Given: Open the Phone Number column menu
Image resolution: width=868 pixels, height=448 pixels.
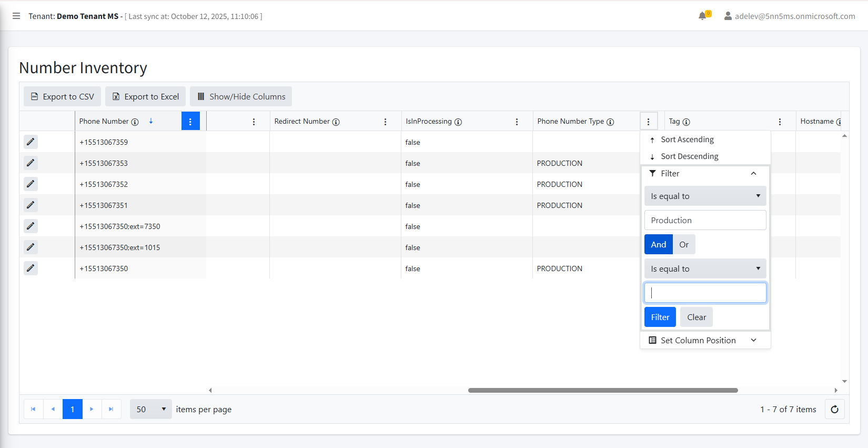Looking at the screenshot, I should tap(190, 121).
